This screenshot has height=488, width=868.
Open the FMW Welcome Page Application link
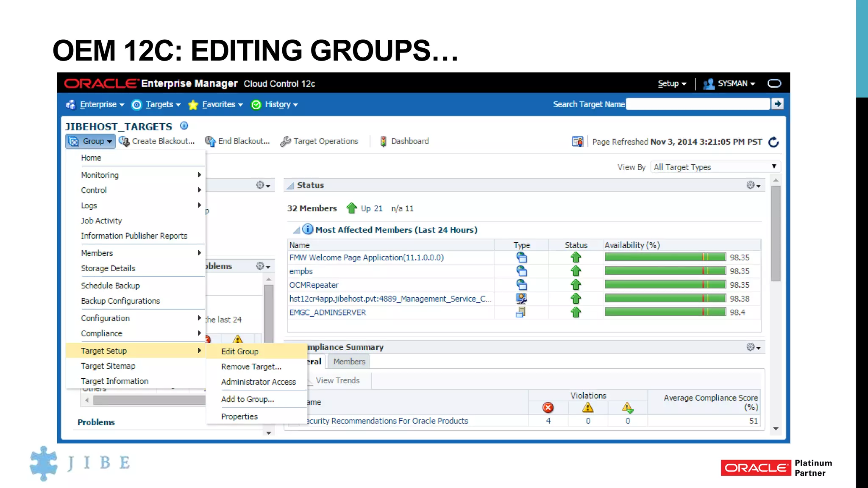tap(366, 257)
